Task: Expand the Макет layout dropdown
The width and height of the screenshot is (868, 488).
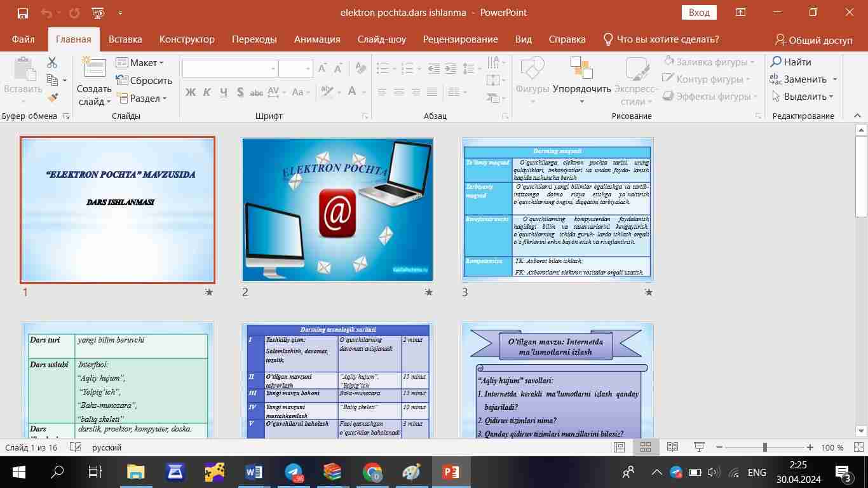Action: (x=140, y=63)
